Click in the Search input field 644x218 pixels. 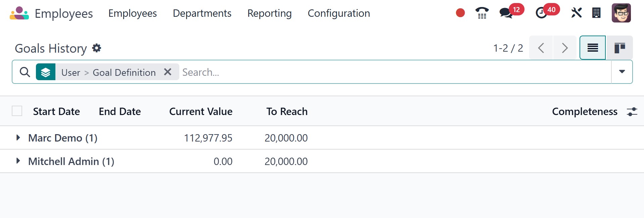pos(369,72)
